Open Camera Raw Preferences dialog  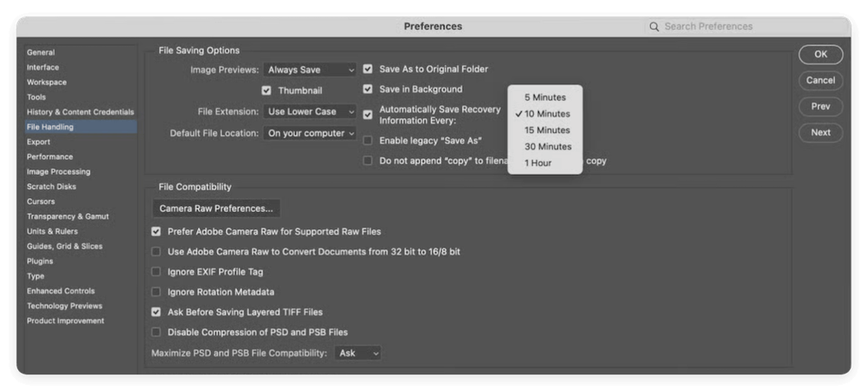tap(216, 209)
